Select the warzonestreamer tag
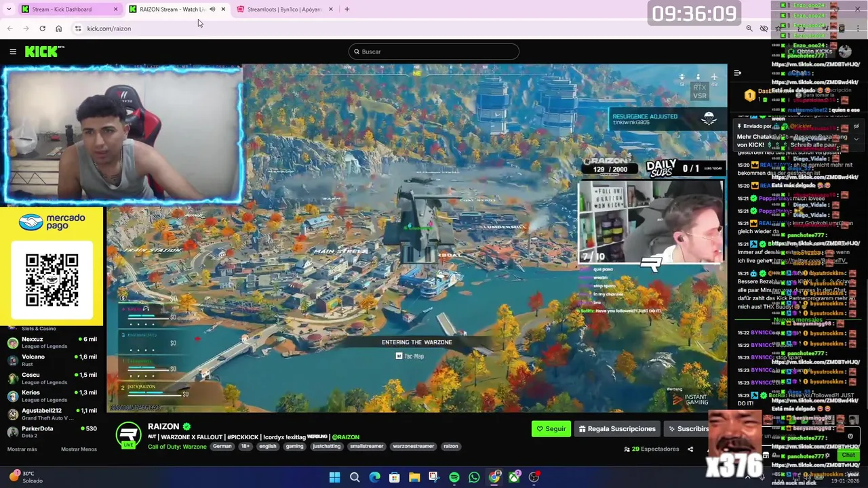868x488 pixels. pos(413,447)
